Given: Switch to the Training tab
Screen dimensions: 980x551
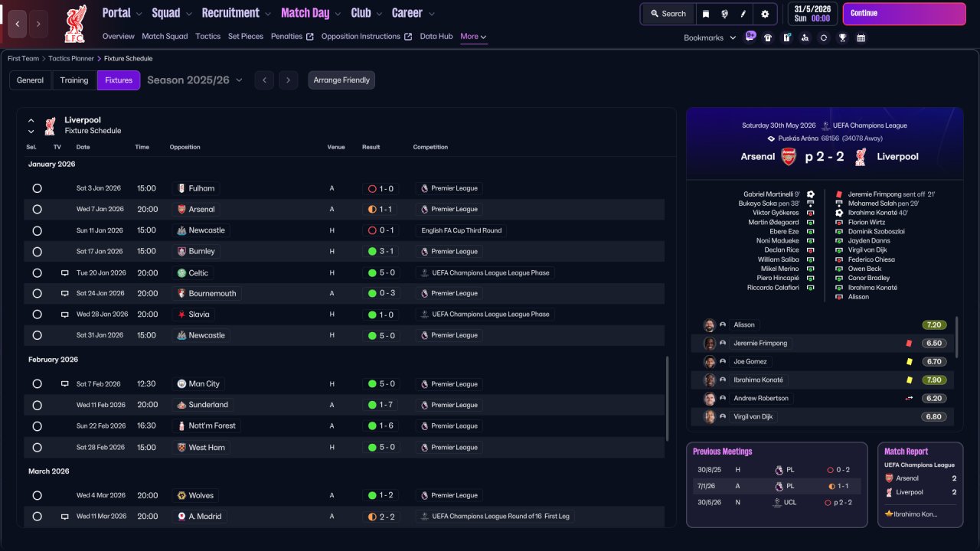Looking at the screenshot, I should coord(74,80).
